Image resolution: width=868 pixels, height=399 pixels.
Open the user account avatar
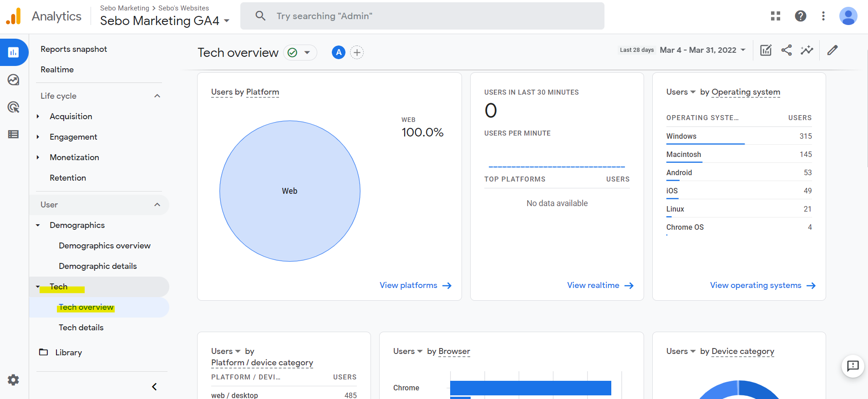[848, 16]
